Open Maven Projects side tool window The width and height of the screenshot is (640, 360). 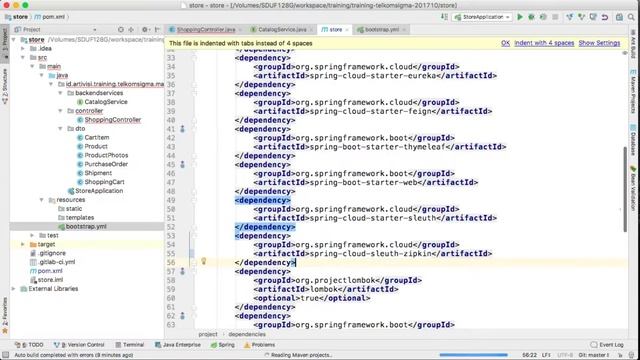coord(633,91)
